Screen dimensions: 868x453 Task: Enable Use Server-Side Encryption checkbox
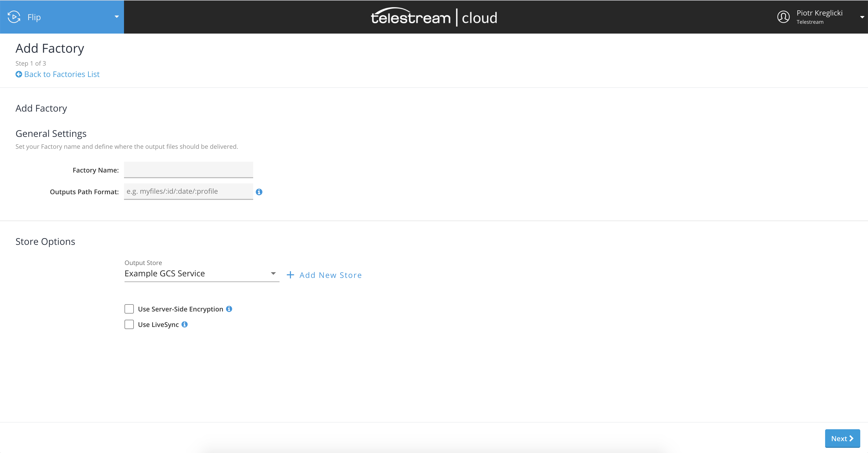[x=129, y=309]
